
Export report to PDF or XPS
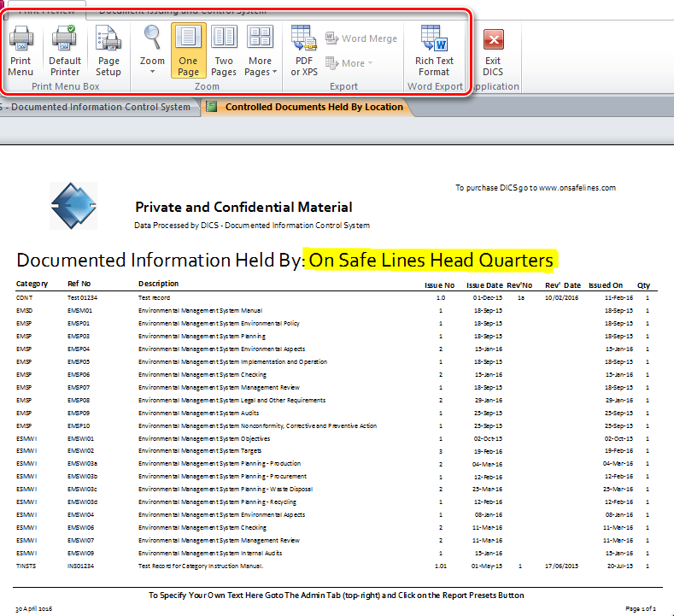point(304,50)
